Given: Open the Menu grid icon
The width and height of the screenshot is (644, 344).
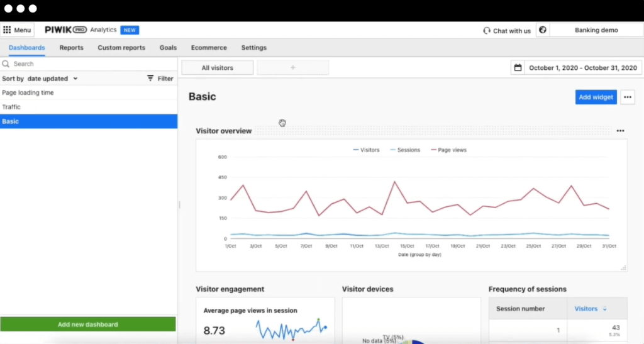Looking at the screenshot, I should (7, 30).
